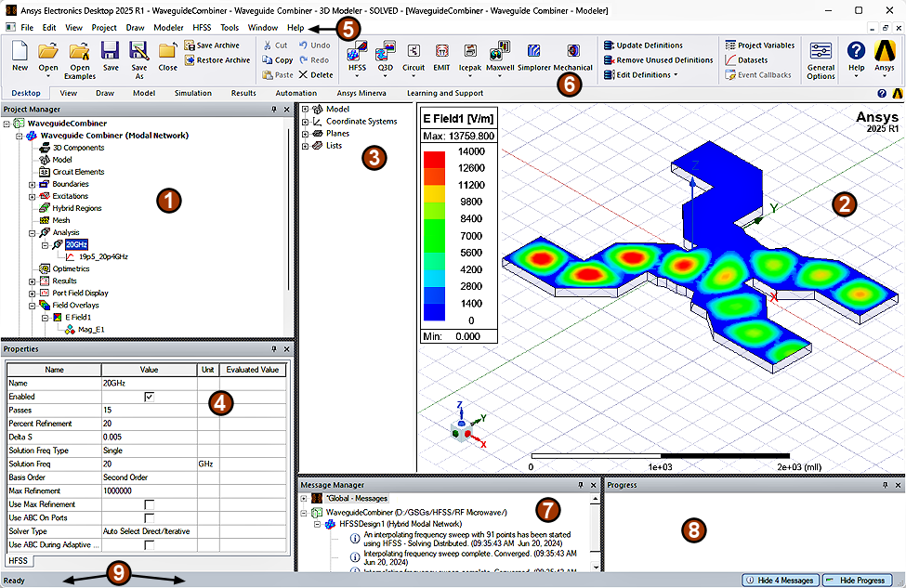Open the Edit Definitions dropdown

[x=641, y=75]
